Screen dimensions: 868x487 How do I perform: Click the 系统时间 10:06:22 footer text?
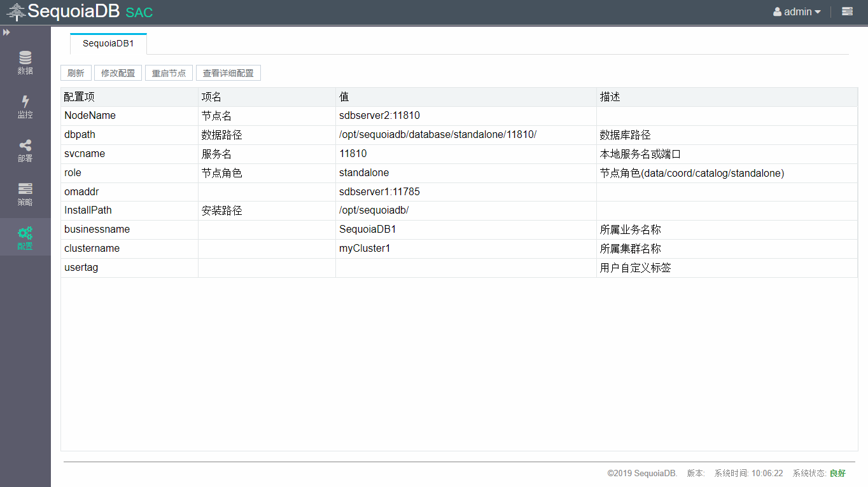point(748,474)
